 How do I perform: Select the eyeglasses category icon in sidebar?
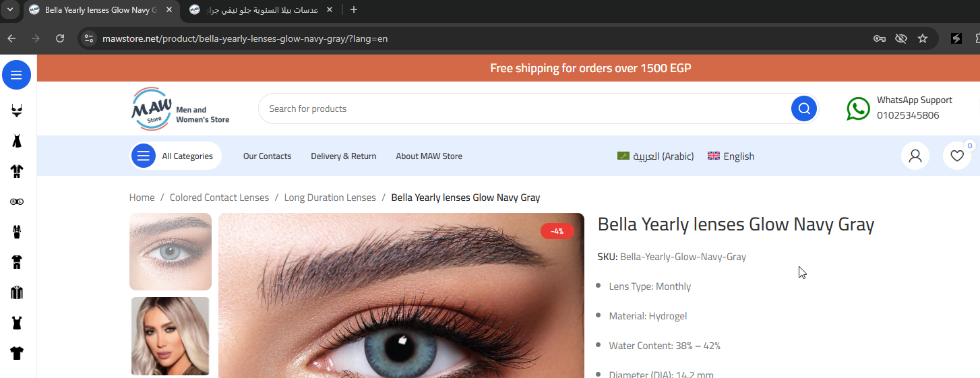(17, 201)
